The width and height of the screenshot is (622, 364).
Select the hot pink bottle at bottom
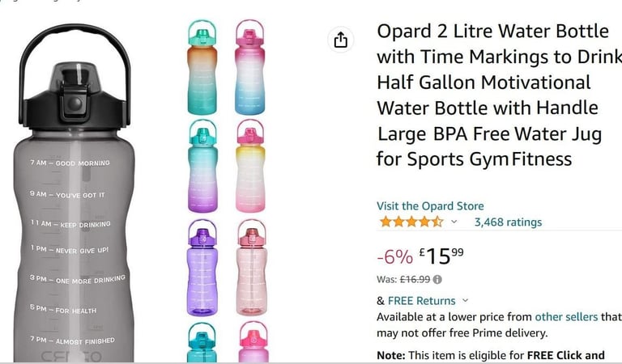click(253, 342)
